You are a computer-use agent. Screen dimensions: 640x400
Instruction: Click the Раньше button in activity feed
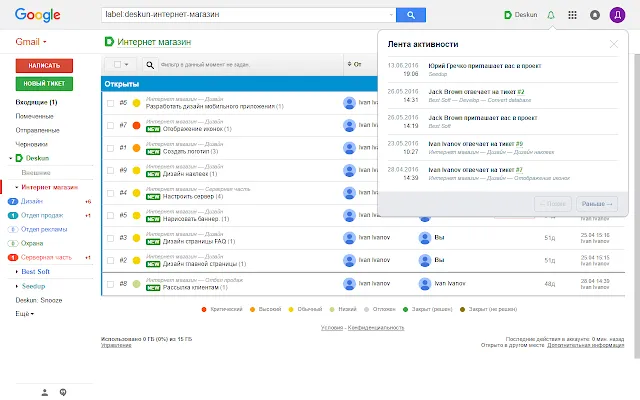pyautogui.click(x=597, y=204)
